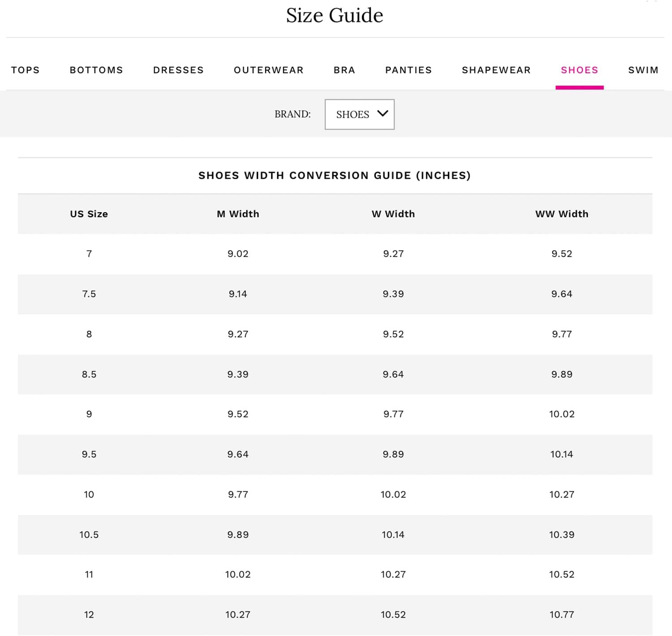Click the Shoes Width Conversion Guide heading

(x=335, y=176)
